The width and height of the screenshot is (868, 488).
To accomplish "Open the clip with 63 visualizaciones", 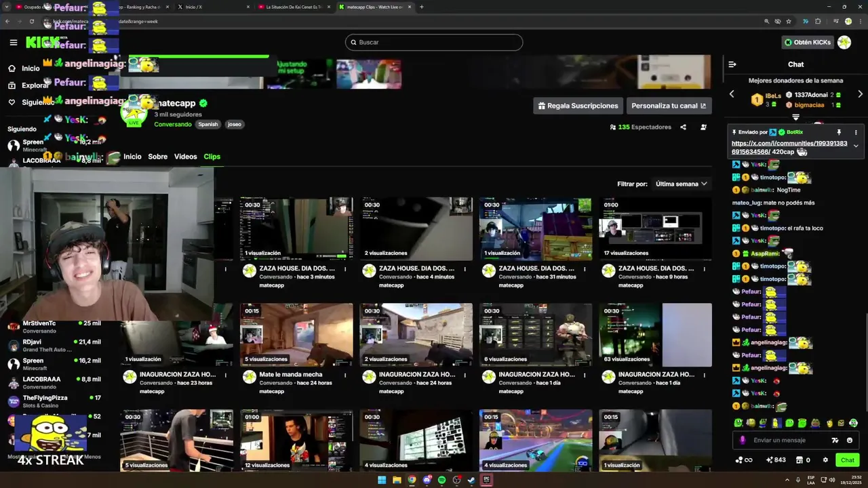I will (655, 335).
